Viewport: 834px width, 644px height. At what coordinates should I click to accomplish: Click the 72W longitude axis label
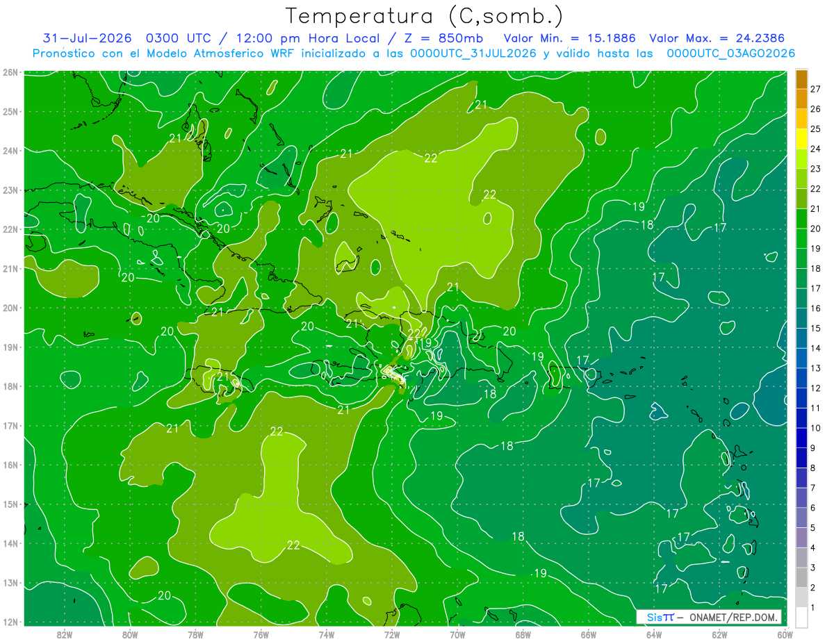(392, 634)
